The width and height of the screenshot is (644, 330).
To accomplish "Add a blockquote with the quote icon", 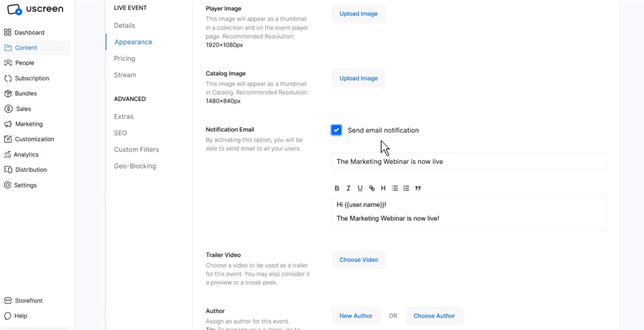I will point(418,189).
